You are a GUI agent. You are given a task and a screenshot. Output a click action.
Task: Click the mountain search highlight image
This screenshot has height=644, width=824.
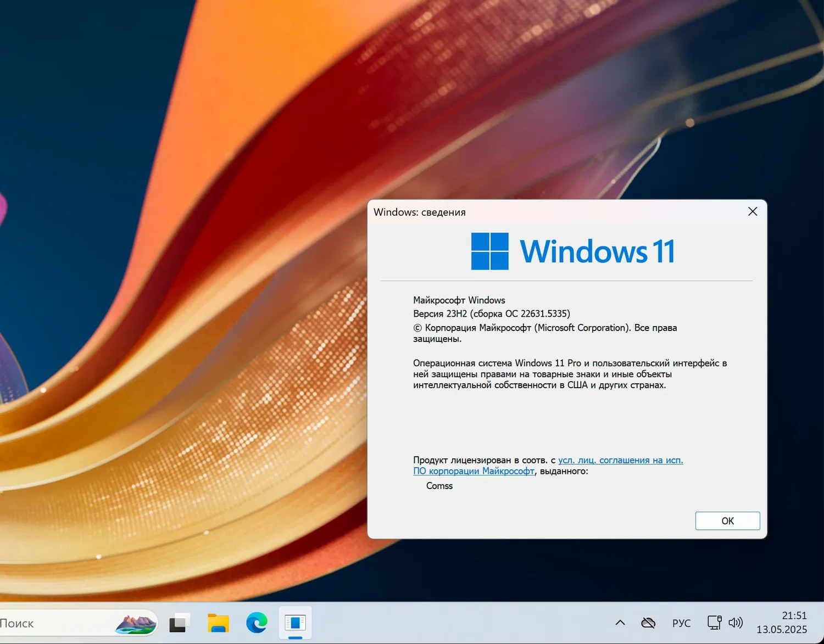point(137,623)
